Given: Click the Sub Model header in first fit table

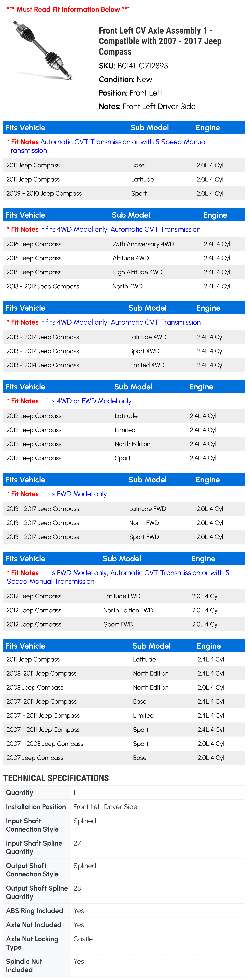Looking at the screenshot, I should [x=150, y=127].
